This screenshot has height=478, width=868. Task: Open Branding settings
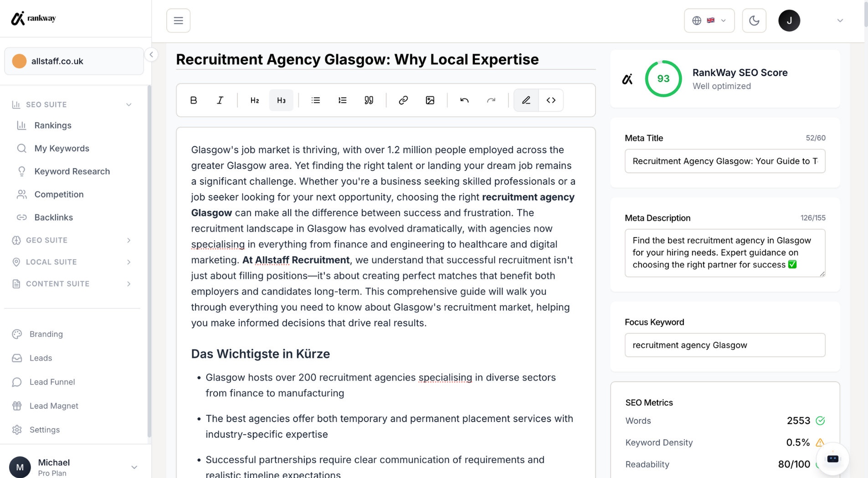point(46,334)
